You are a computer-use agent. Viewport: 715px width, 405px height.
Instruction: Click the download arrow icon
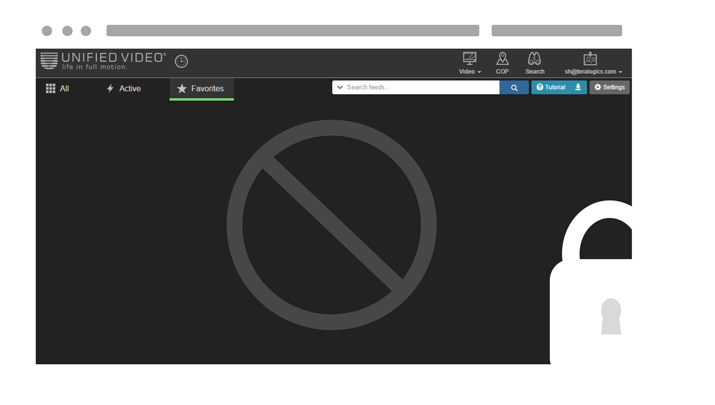coord(578,87)
